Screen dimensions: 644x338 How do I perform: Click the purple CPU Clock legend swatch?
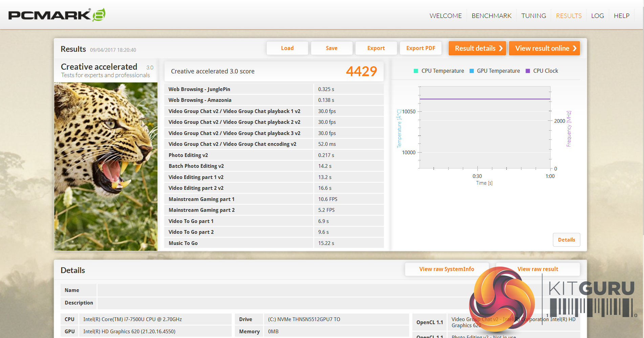[528, 71]
